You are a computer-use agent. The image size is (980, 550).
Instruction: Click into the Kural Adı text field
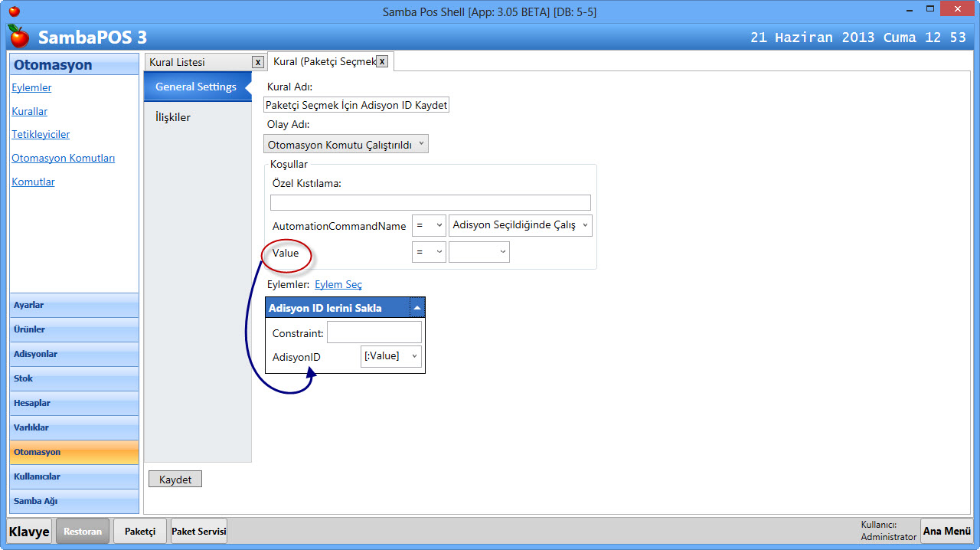pyautogui.click(x=356, y=105)
